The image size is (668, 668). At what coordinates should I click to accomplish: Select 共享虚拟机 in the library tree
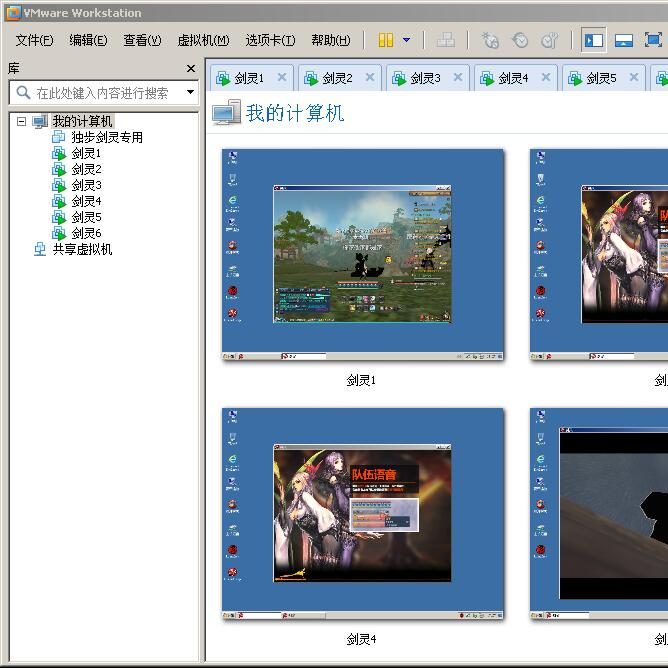tap(82, 249)
